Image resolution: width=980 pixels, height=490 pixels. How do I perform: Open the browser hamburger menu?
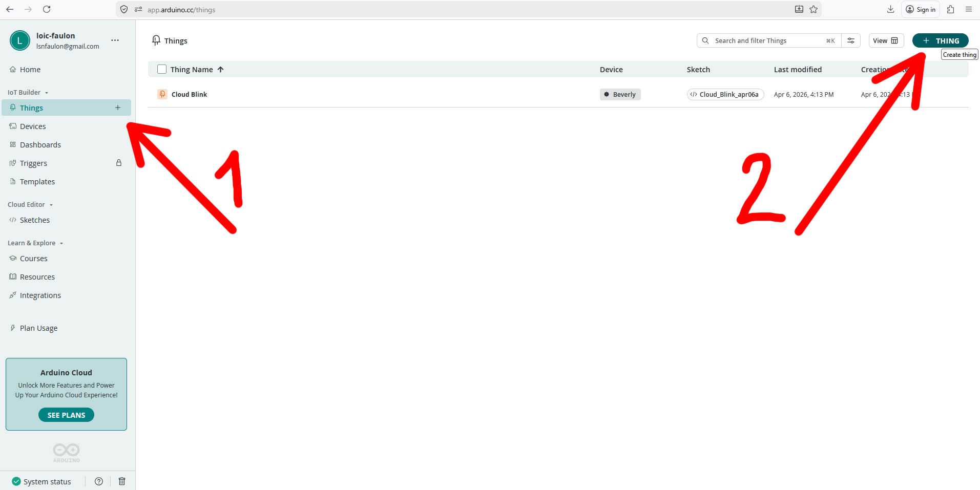(x=969, y=9)
